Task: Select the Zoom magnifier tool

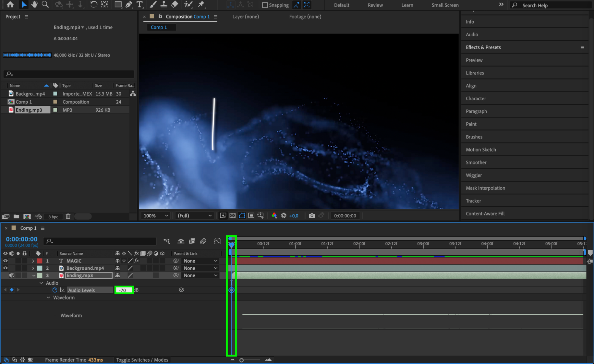Action: [x=45, y=4]
